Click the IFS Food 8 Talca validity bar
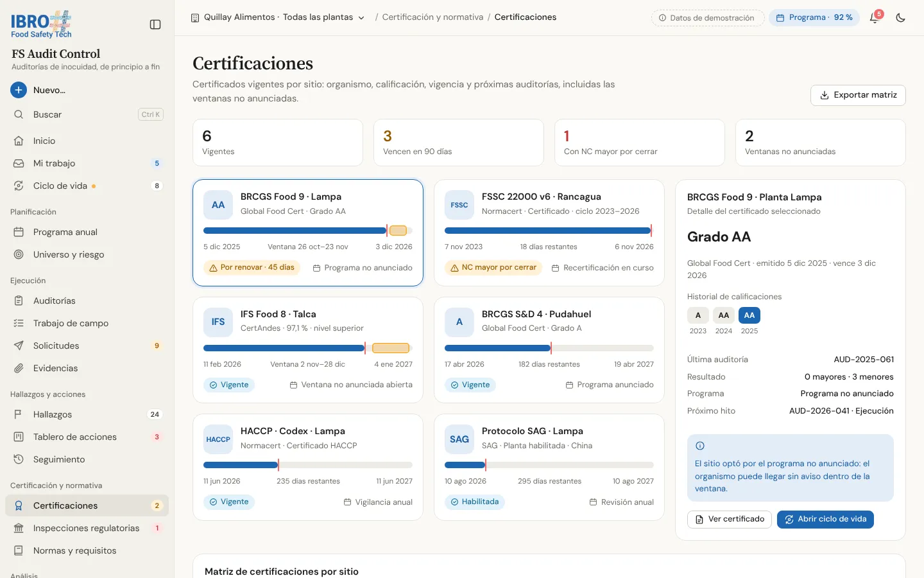The width and height of the screenshot is (924, 578). (308, 348)
